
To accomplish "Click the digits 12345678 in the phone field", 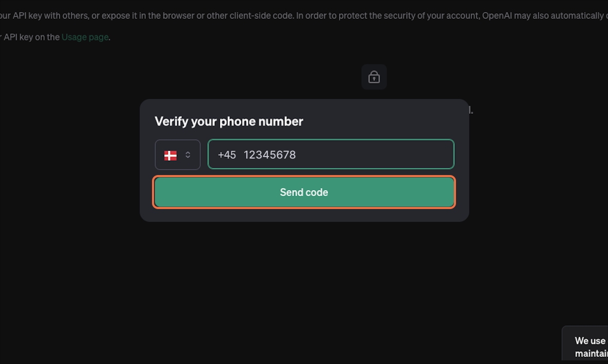I will coord(269,155).
